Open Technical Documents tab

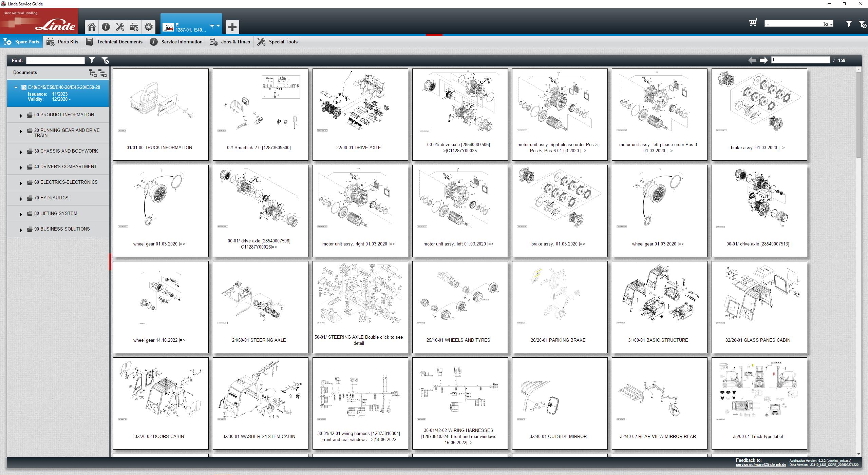click(x=114, y=42)
